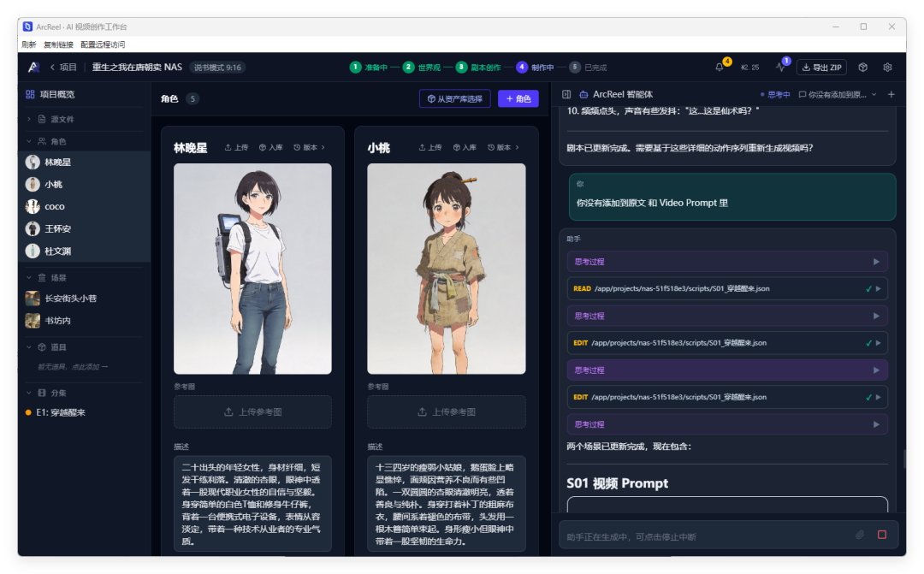Open 林晚星 character portrait image

coord(252,269)
